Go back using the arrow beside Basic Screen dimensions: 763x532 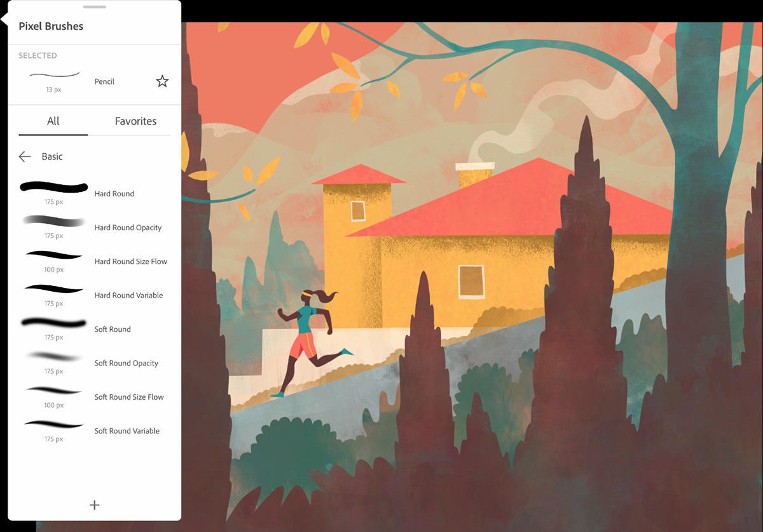click(x=25, y=156)
